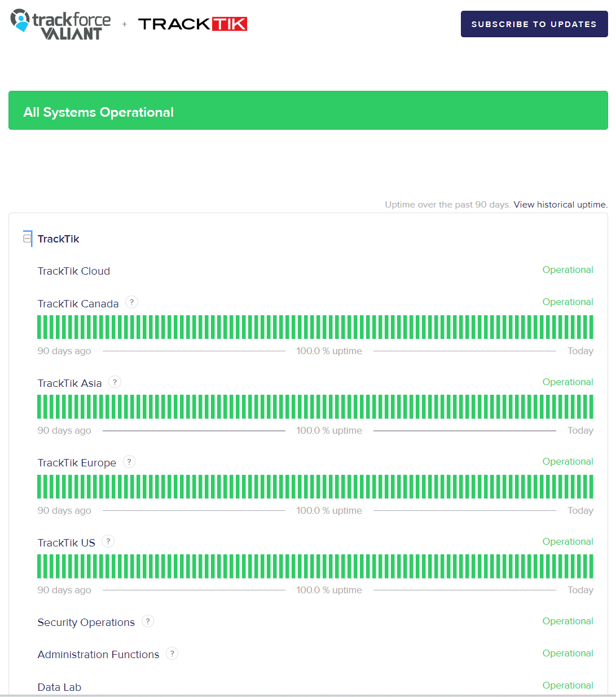616x697 pixels.
Task: Click the TrackTik logo
Action: pos(192,24)
